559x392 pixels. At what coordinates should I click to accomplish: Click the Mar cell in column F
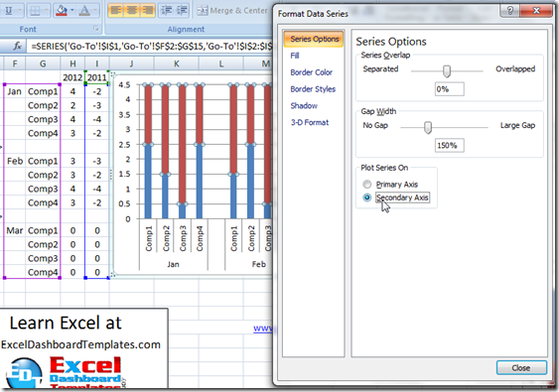pos(15,230)
